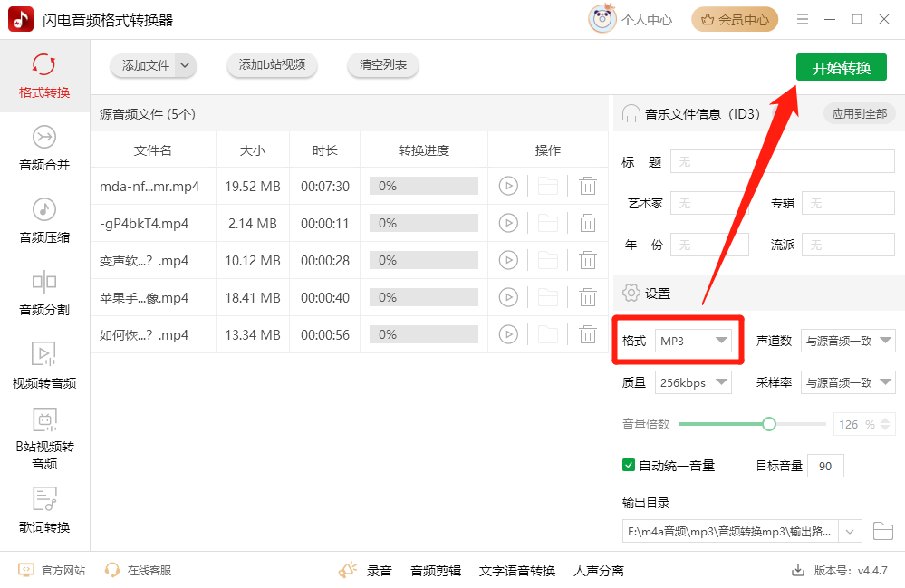905x588 pixels.
Task: Delete 变声软...?.mp4 with its trash icon
Action: point(588,260)
